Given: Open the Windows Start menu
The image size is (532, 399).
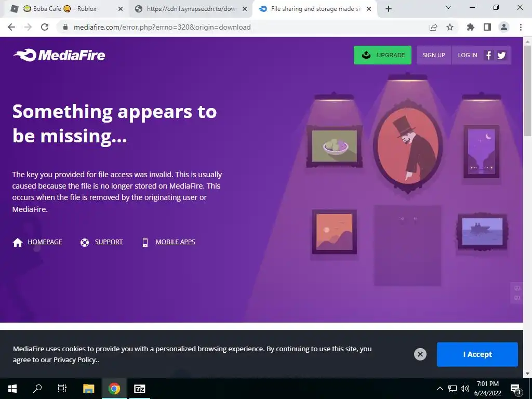Looking at the screenshot, I should pyautogui.click(x=12, y=389).
